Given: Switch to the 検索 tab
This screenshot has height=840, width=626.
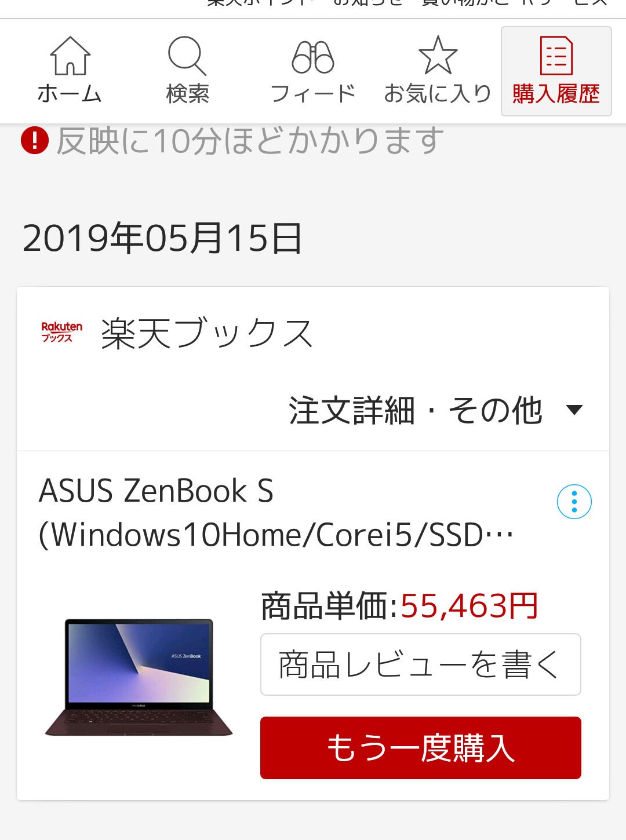Looking at the screenshot, I should (187, 93).
